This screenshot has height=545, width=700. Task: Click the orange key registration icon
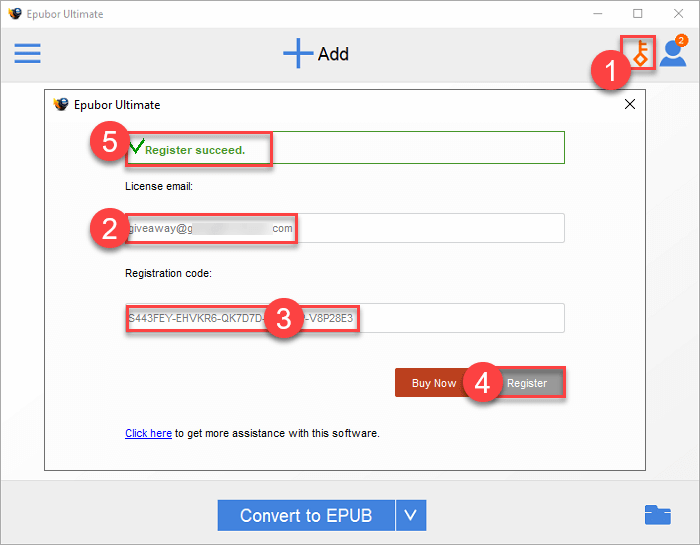[x=640, y=53]
